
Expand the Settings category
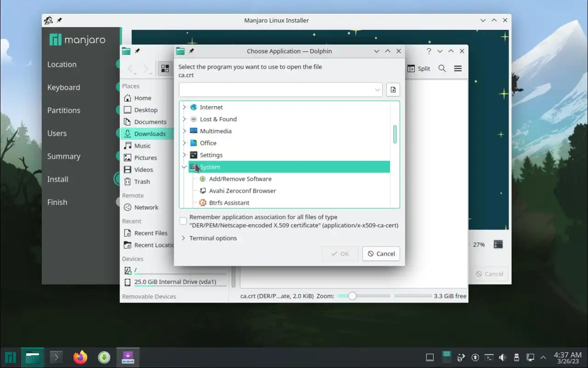[185, 155]
